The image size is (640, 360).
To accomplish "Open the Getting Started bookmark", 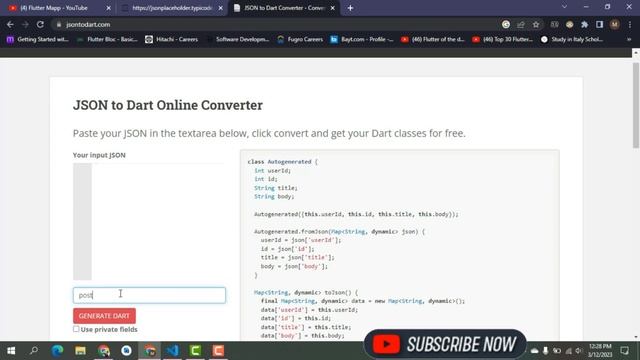I will click(38, 40).
